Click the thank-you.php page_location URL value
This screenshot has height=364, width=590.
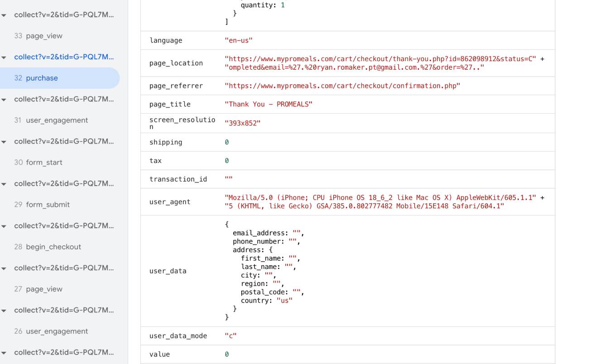click(384, 63)
